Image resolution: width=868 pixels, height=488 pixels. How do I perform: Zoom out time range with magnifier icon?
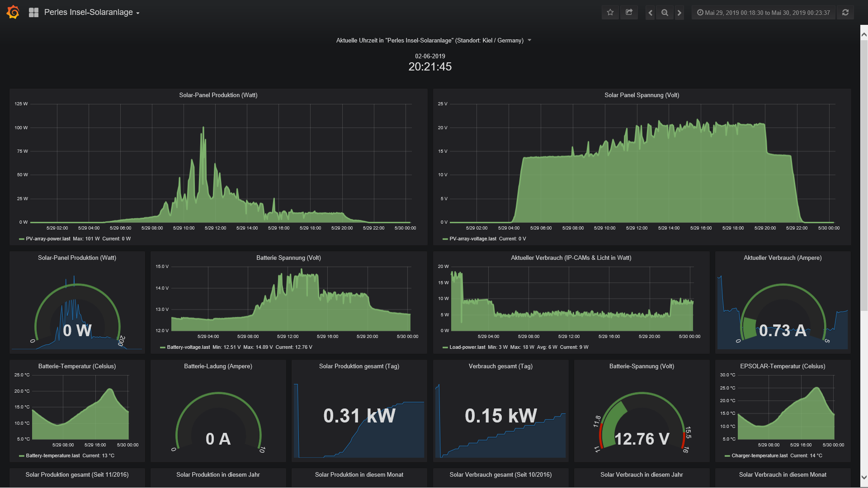coord(665,13)
